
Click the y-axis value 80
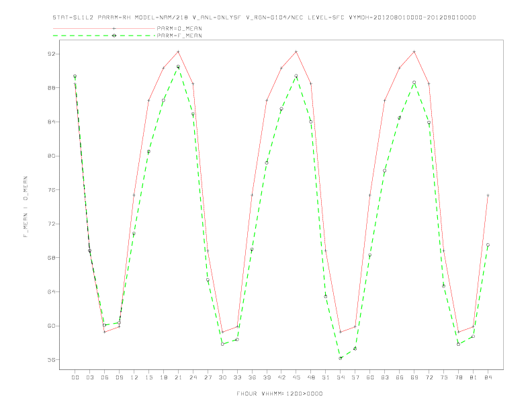coord(51,156)
